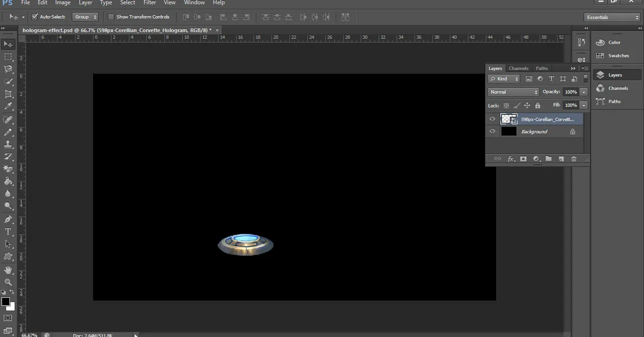The height and width of the screenshot is (337, 644).
Task: Select the Lasso tool
Action: click(8, 69)
